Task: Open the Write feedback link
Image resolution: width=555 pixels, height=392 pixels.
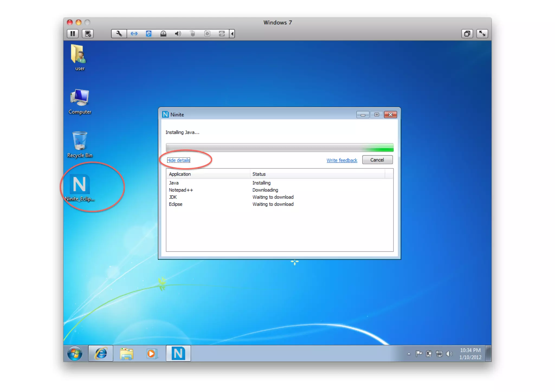Action: [x=342, y=160]
